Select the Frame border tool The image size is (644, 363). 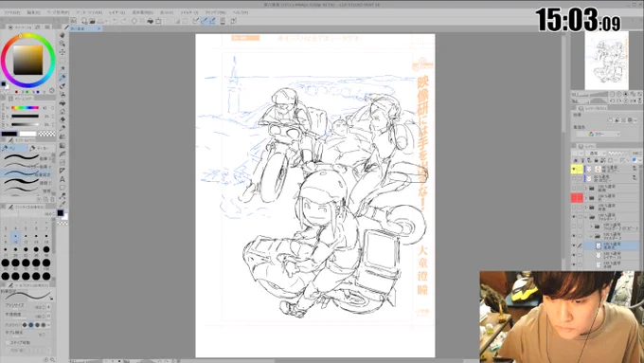pyautogui.click(x=62, y=162)
